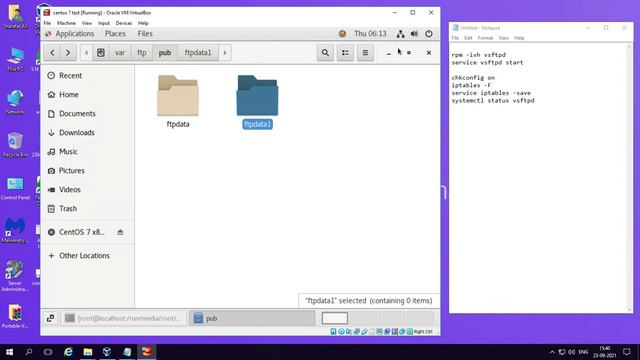Open This PC desktop icon
The image size is (640, 360).
(15, 60)
